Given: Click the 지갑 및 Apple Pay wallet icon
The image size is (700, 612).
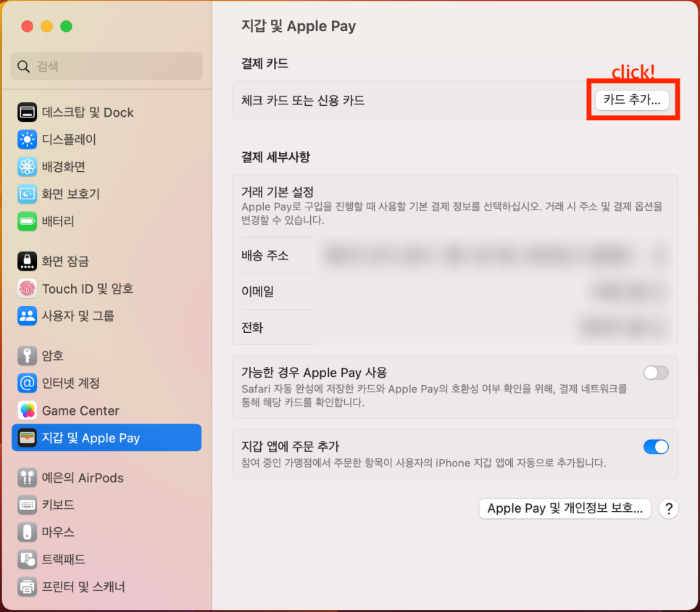Looking at the screenshot, I should click(27, 438).
